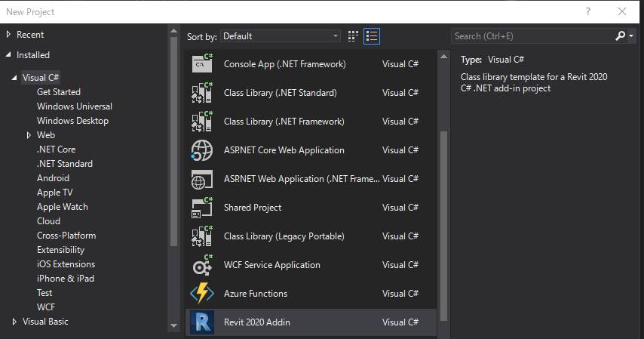Choose Class Library (.NET Standard) template name
Image resolution: width=644 pixels, height=339 pixels.
tap(280, 93)
